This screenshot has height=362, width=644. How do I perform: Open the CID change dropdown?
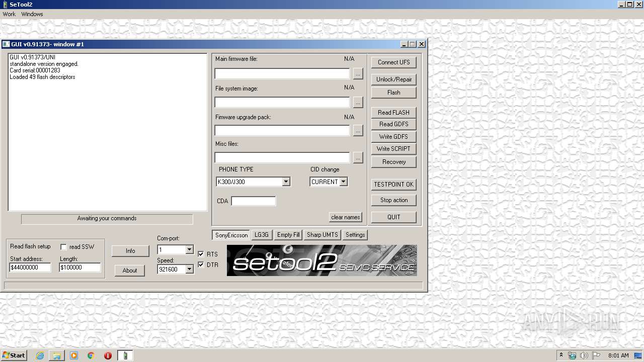(x=343, y=182)
